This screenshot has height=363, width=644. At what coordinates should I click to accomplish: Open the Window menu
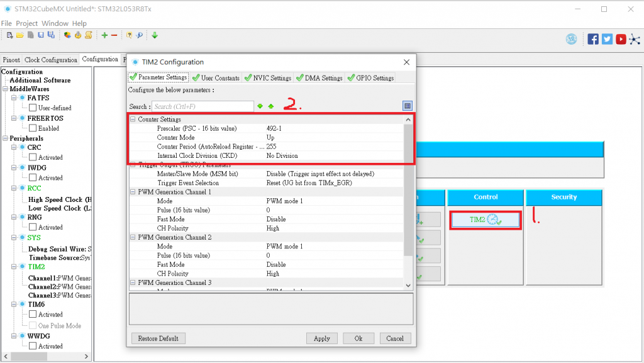pos(55,23)
